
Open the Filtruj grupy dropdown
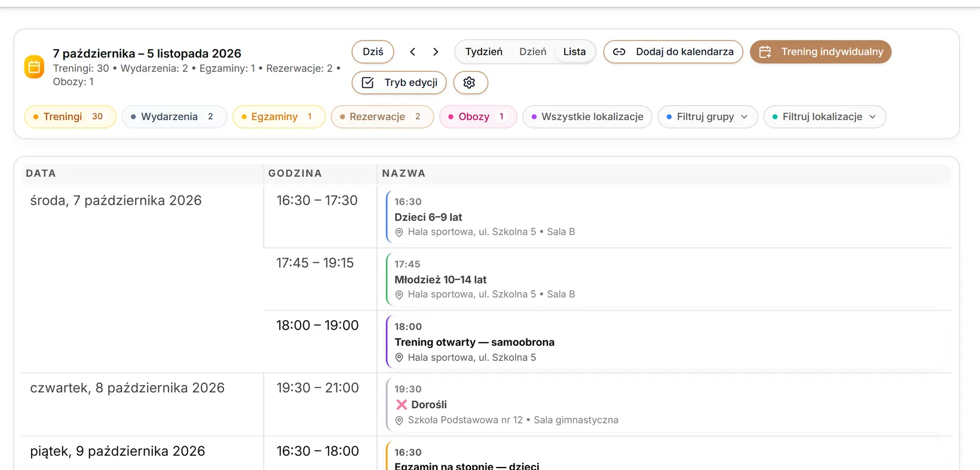point(708,116)
